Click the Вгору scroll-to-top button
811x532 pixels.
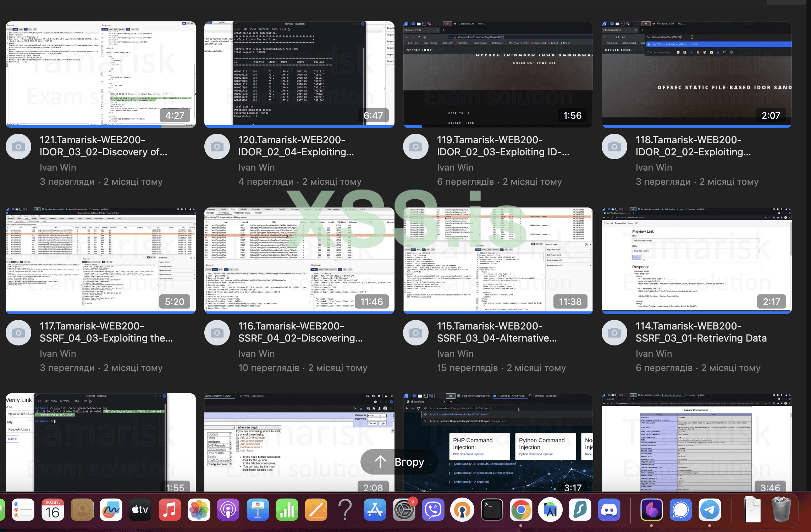[x=399, y=462]
